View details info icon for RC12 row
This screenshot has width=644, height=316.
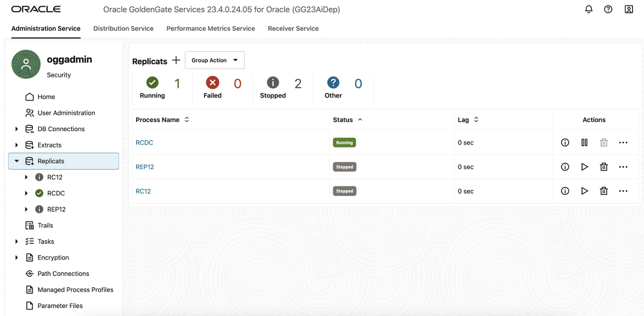click(x=565, y=191)
